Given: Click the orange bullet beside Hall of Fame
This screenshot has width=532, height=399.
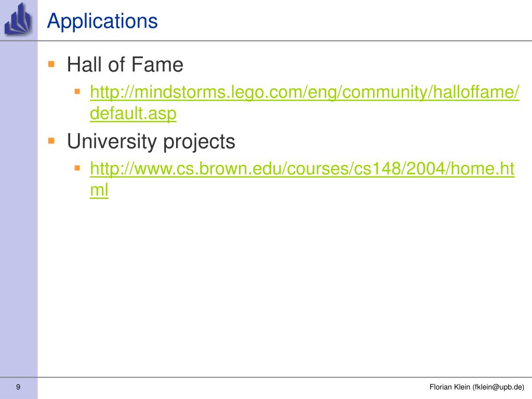Looking at the screenshot, I should (51, 64).
